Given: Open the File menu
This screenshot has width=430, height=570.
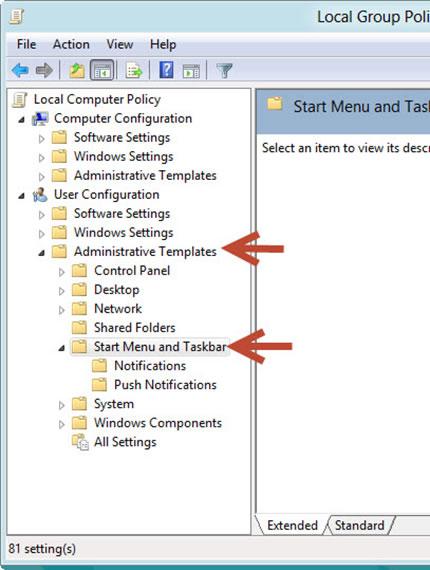Looking at the screenshot, I should pyautogui.click(x=27, y=44).
